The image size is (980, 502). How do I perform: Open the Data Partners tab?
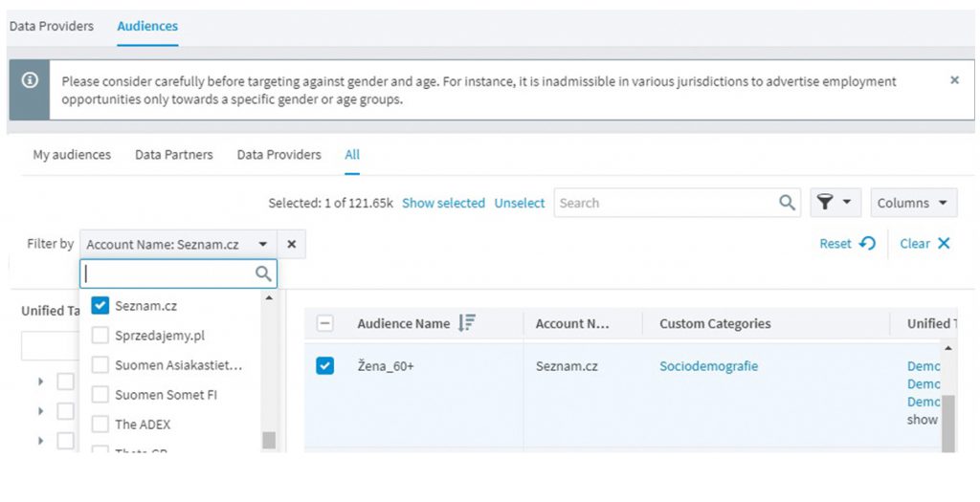[174, 154]
